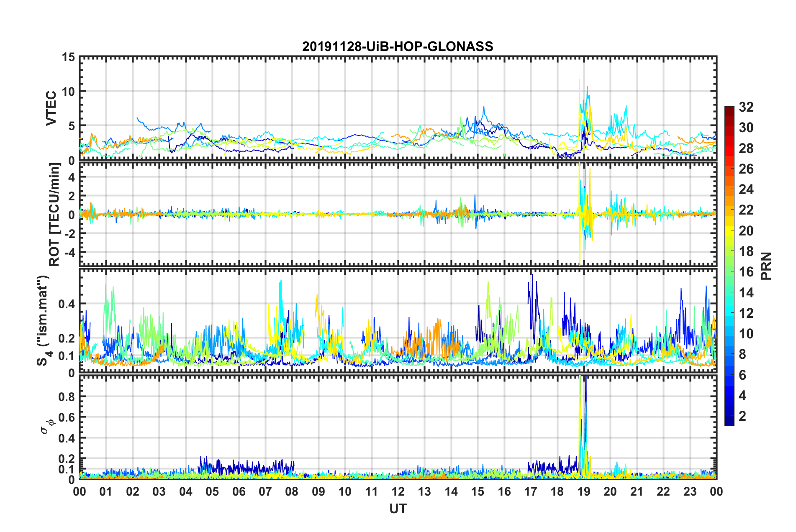Click x-axis hour label 23

pyautogui.click(x=690, y=491)
